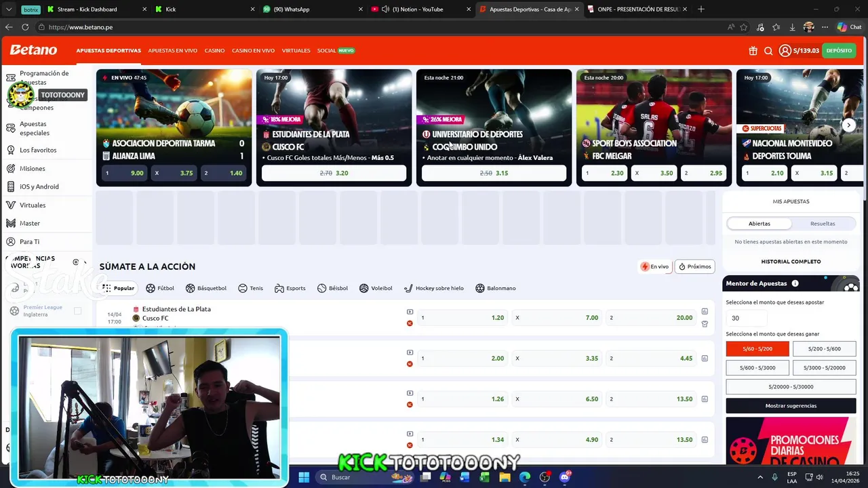Select boosted odds 3.15 for Álex Valera
Image resolution: width=868 pixels, height=488 pixels.
(494, 173)
